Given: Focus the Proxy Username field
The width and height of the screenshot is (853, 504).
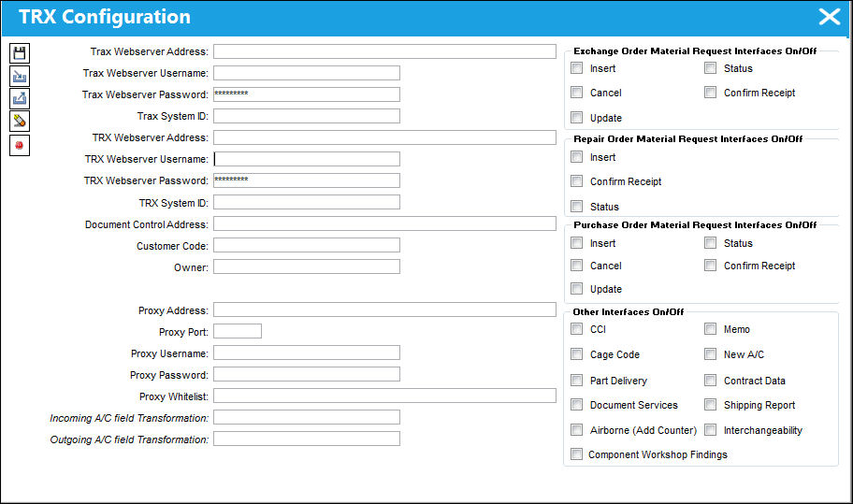Looking at the screenshot, I should tap(307, 353).
